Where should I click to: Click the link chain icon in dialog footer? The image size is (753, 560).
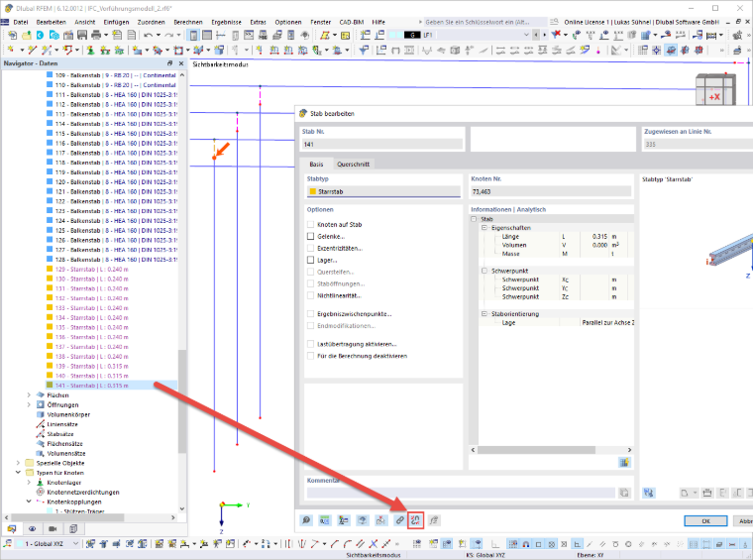pos(399,520)
